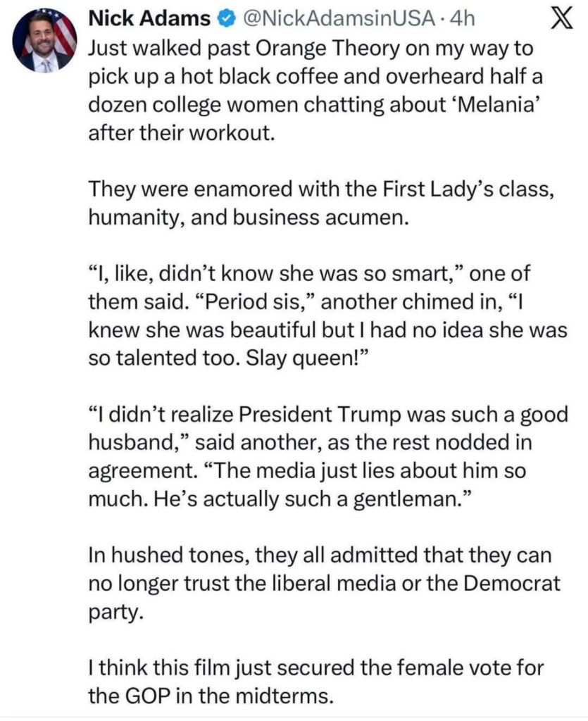
Task: Open the profile avatar beside the post
Action: [x=44, y=40]
